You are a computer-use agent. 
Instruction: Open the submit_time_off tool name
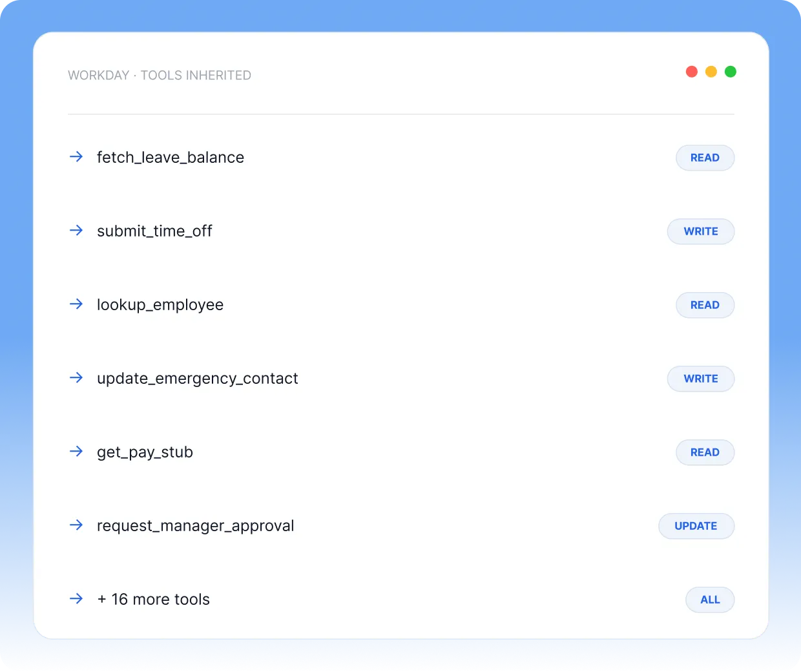pos(154,231)
